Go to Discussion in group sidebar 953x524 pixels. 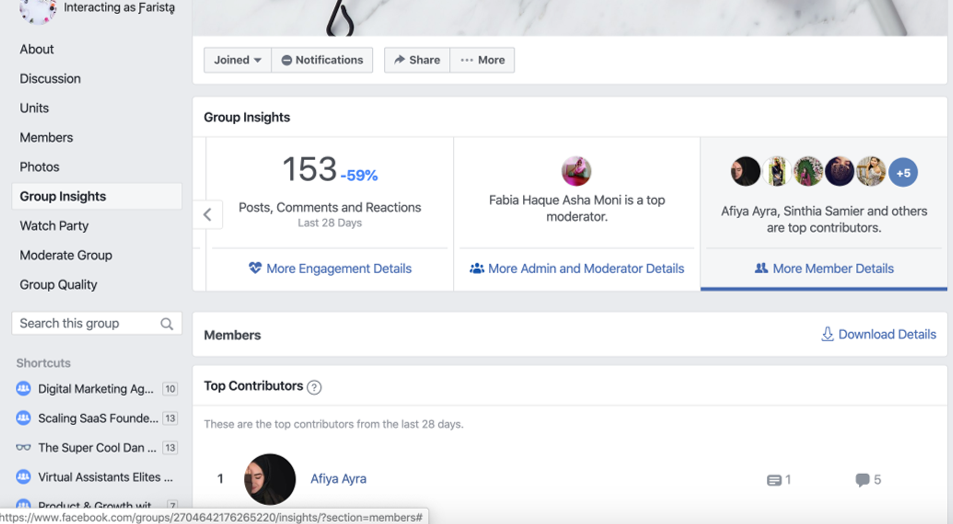(50, 78)
